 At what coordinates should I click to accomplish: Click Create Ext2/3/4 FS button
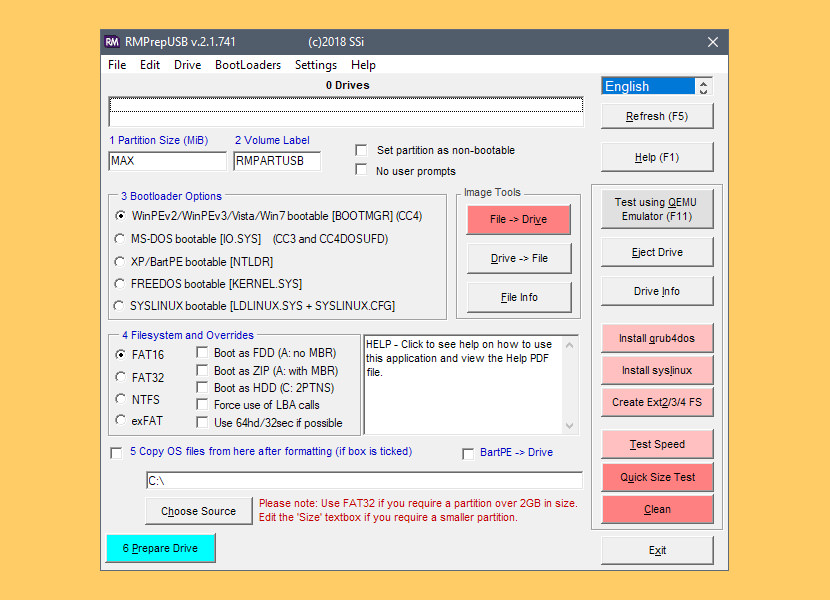(657, 402)
